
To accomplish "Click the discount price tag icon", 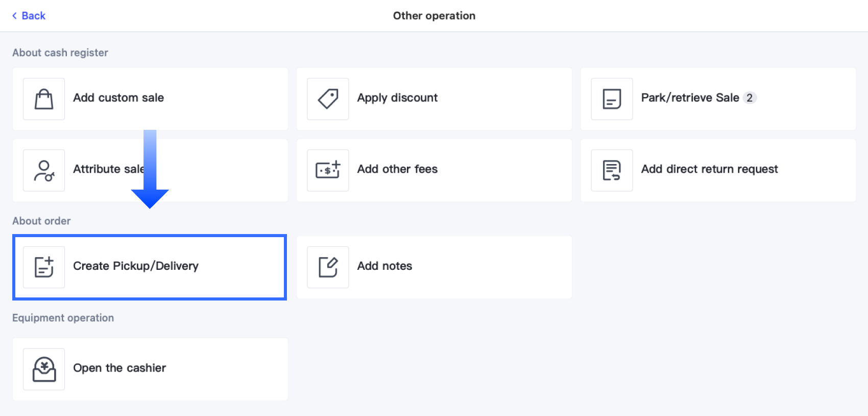I will tap(328, 99).
